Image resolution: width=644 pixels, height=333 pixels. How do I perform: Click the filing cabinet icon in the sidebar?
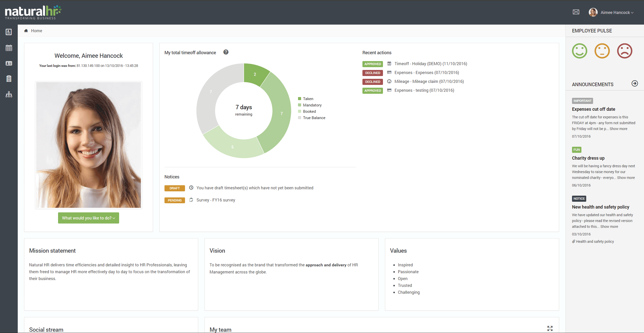9,79
